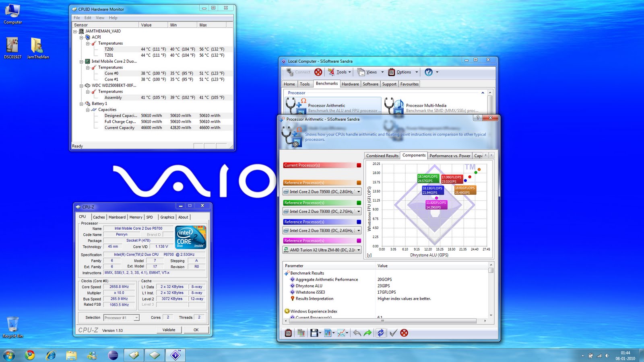644x362 pixels.
Task: Select the Dhrystone ALU result row
Action: [386, 286]
